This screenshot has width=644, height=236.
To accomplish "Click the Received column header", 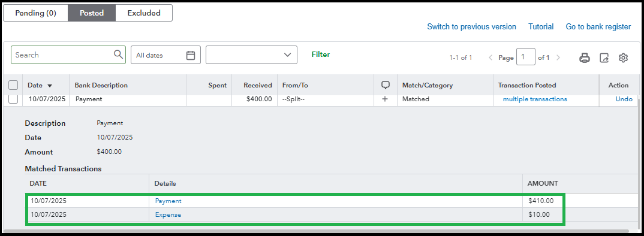I will coord(257,86).
